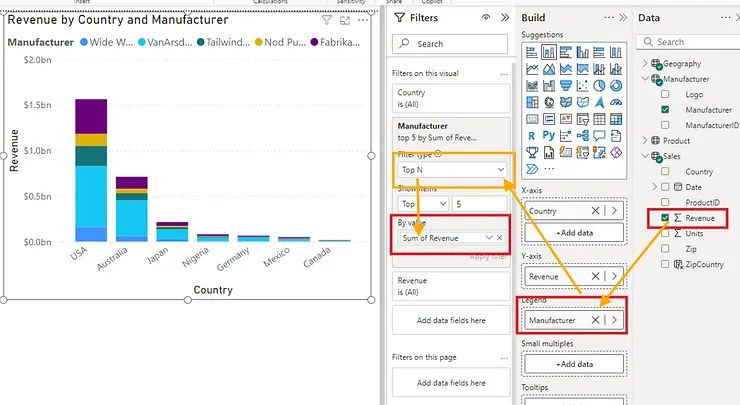Expand the Geography table
The width and height of the screenshot is (740, 405).
click(645, 63)
